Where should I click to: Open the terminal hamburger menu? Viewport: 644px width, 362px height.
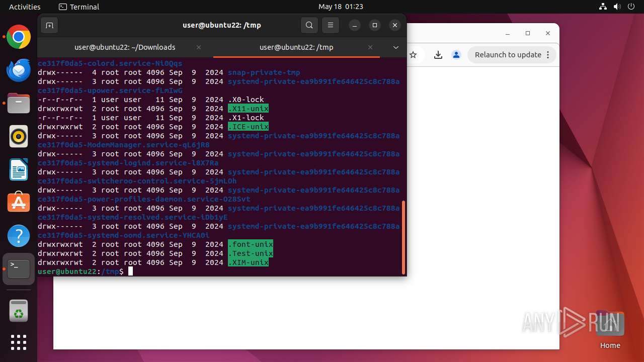(x=330, y=25)
